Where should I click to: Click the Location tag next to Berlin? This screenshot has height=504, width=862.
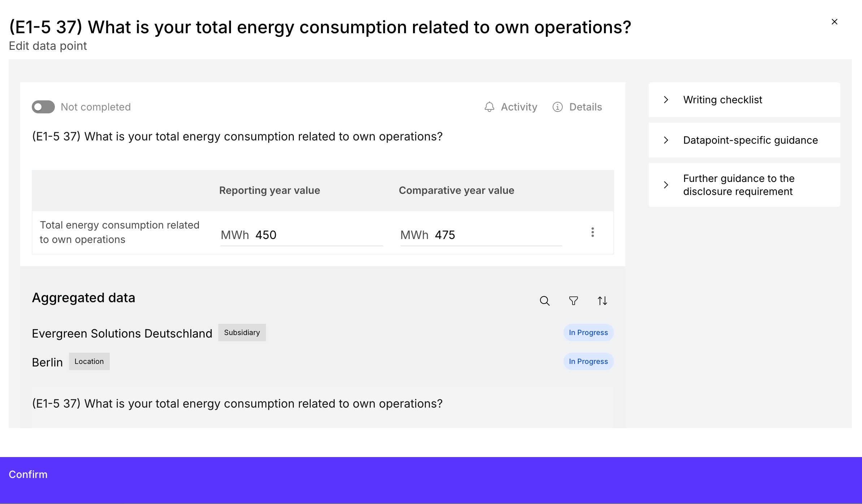89,361
